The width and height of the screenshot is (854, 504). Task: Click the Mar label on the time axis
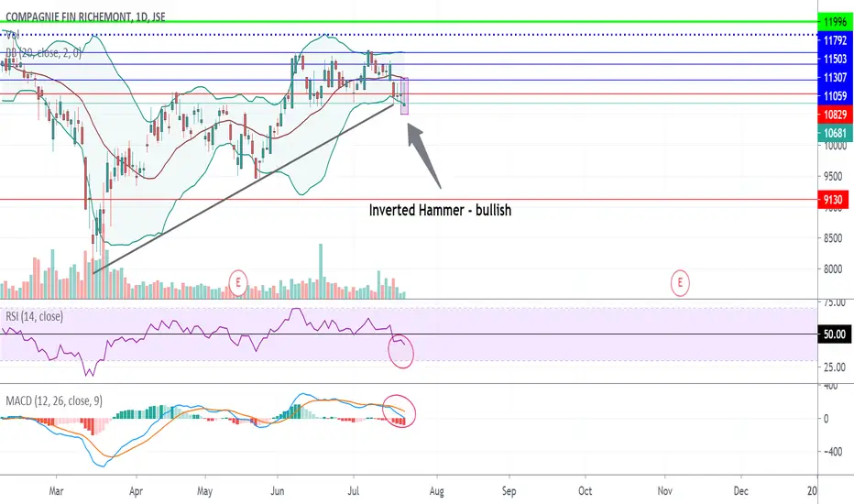(x=56, y=491)
